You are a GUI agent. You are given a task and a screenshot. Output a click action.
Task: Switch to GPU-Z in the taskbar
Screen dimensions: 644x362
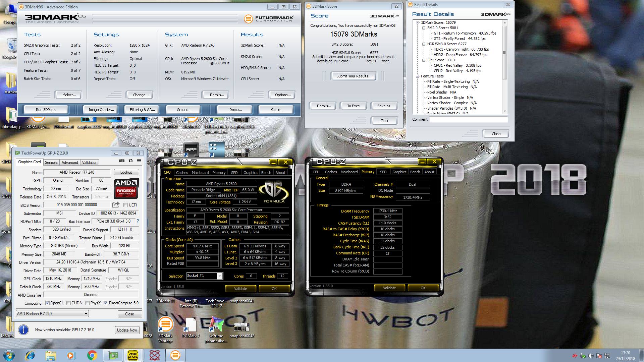click(x=113, y=355)
